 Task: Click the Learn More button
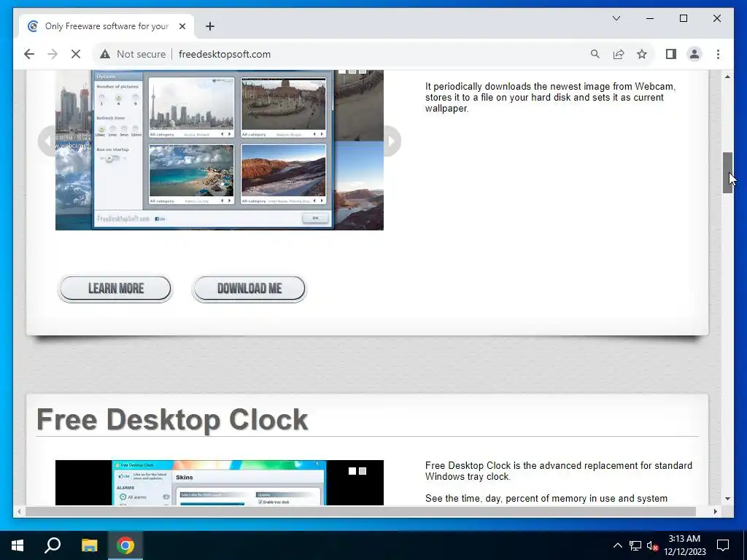(115, 289)
